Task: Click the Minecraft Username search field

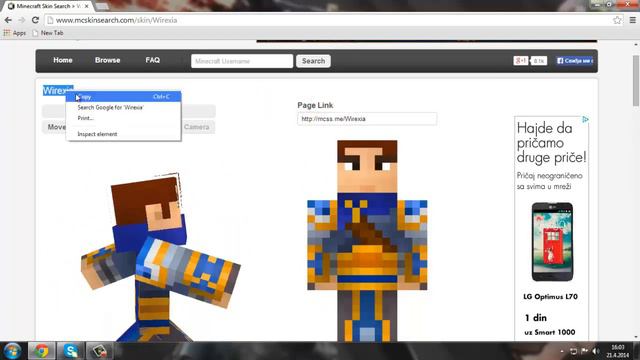Action: point(242,61)
